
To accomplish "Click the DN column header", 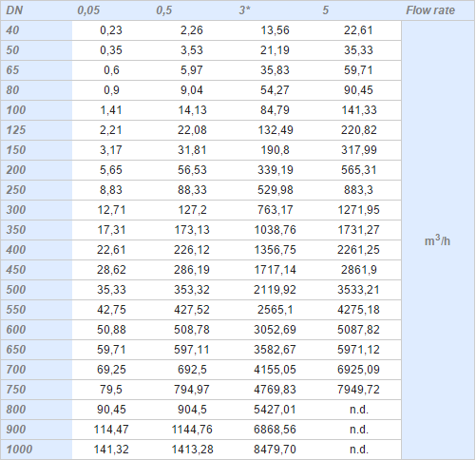I will pyautogui.click(x=14, y=10).
